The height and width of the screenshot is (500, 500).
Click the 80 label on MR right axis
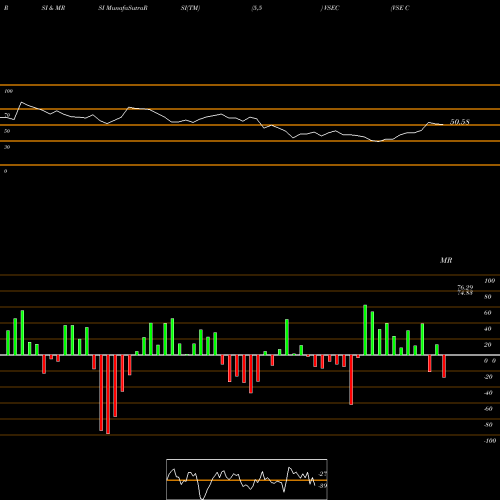[488, 297]
